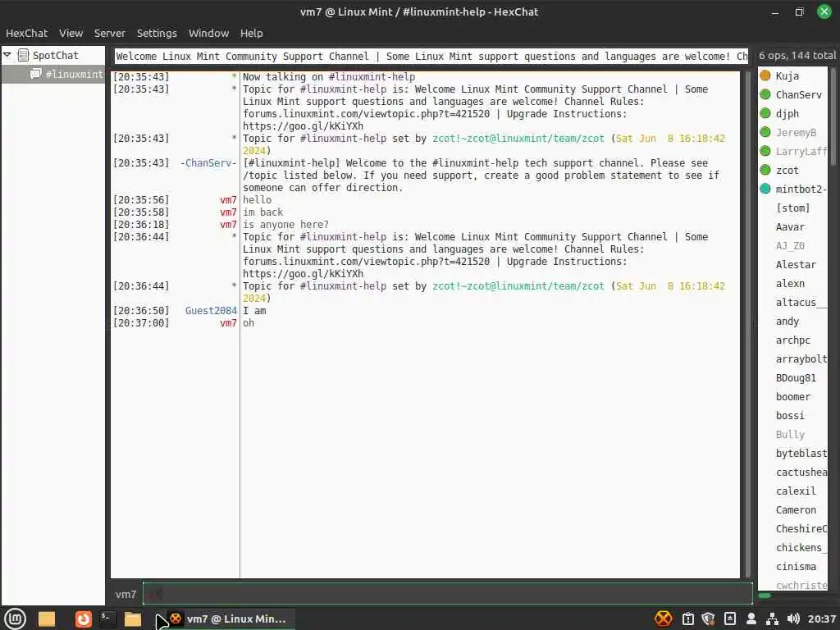Open the Linux Mint start menu
840x630 pixels.
pyautogui.click(x=15, y=619)
